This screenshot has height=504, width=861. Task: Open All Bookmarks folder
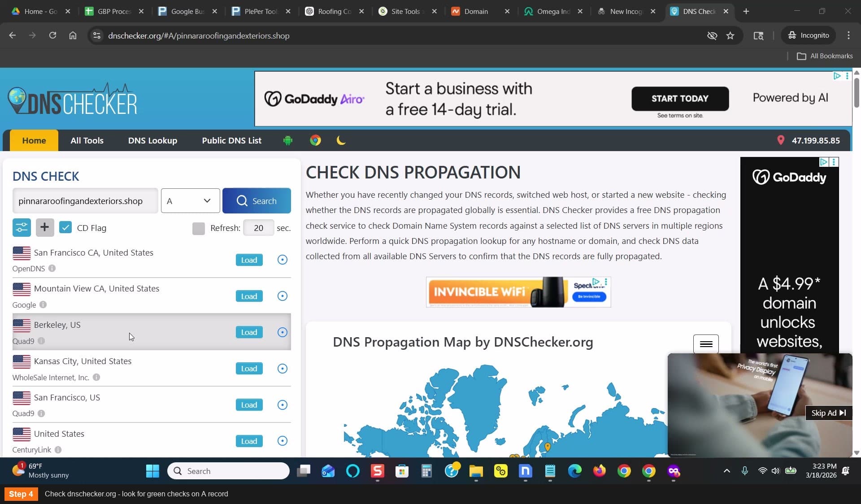tap(825, 56)
